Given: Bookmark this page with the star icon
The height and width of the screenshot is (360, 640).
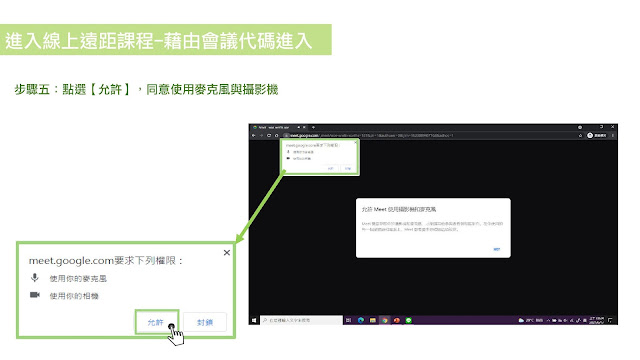Looking at the screenshot, I should (x=580, y=136).
